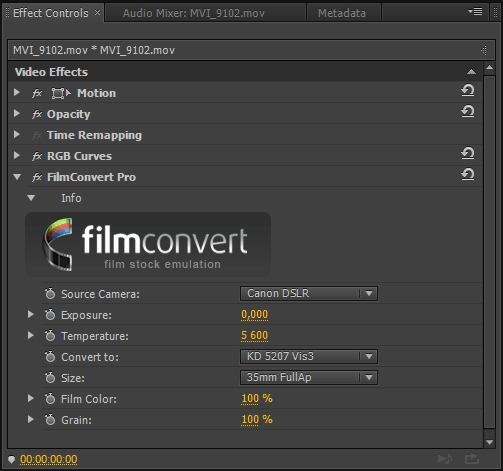Toggle animation stopwatch for Temperature
This screenshot has width=503, height=471.
coord(50,336)
